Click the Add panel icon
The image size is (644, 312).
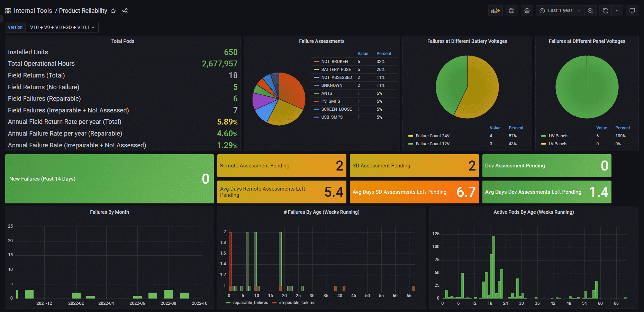click(495, 11)
